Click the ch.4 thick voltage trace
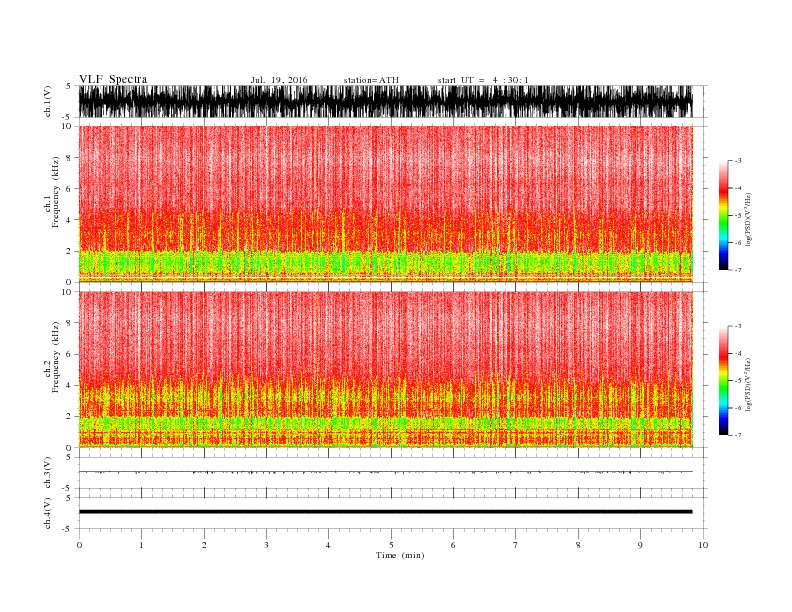Image resolution: width=792 pixels, height=612 pixels. point(385,512)
